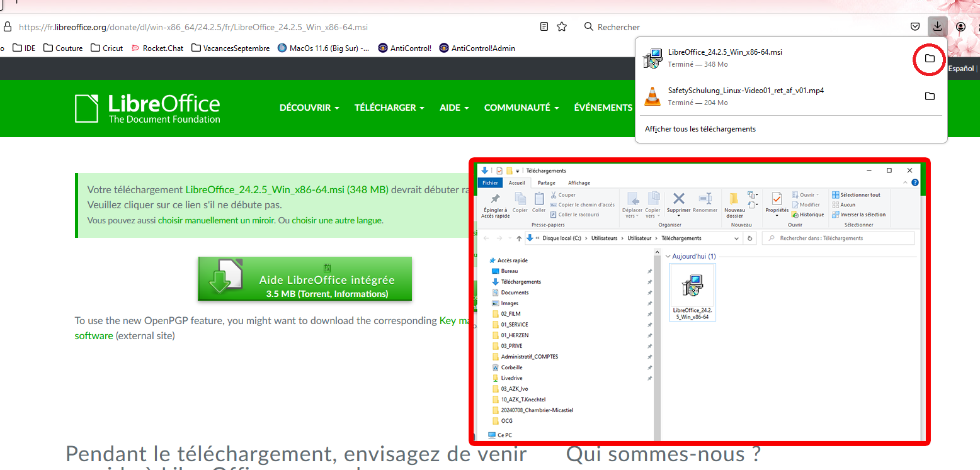Open Fichier tab in Explorer window
Viewport: 980px width, 470px height.
[490, 183]
